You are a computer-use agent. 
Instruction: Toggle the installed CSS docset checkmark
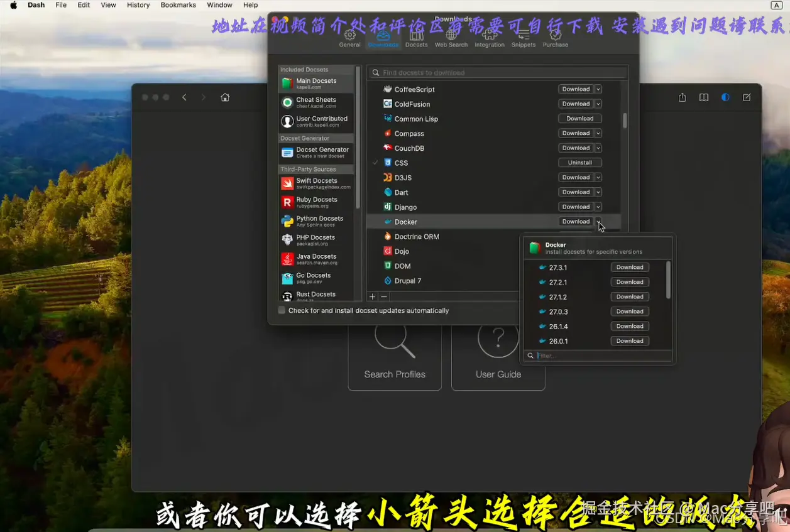point(375,162)
